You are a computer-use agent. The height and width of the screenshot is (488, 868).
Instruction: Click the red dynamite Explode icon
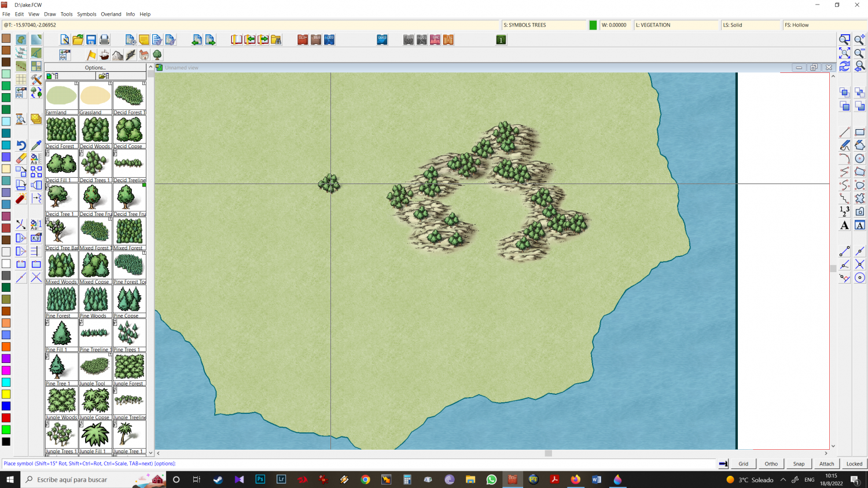click(21, 199)
